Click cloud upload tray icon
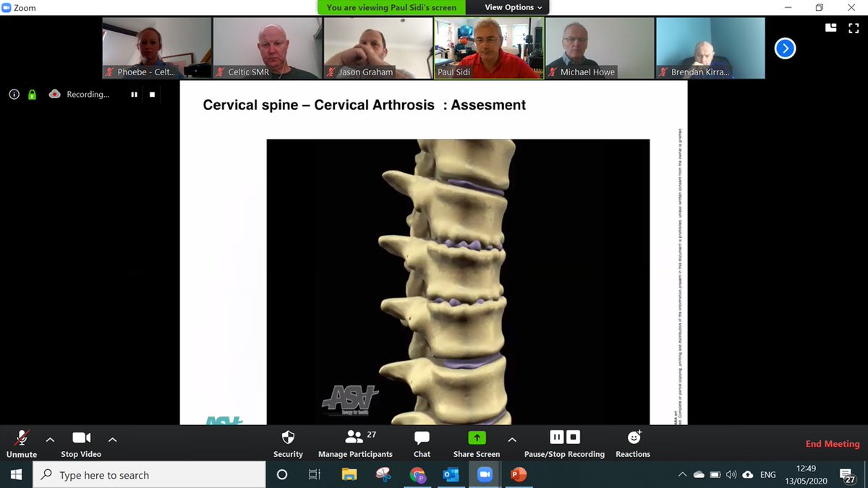868x488 pixels. pyautogui.click(x=748, y=474)
